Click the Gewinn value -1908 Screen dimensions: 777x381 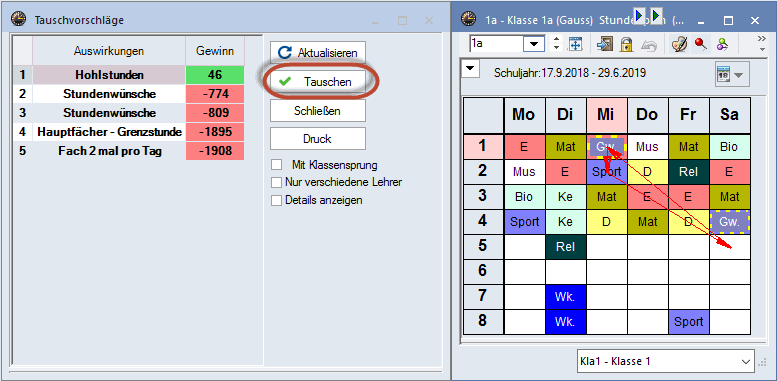(215, 151)
